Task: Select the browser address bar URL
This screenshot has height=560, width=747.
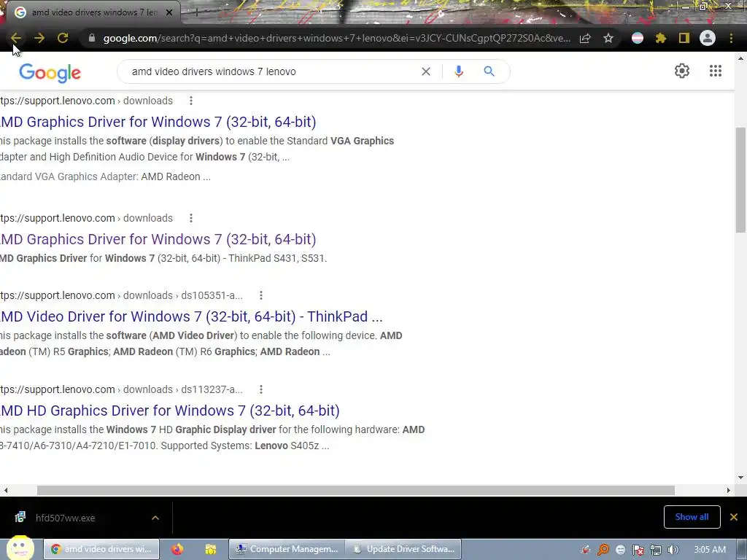Action: click(x=336, y=38)
